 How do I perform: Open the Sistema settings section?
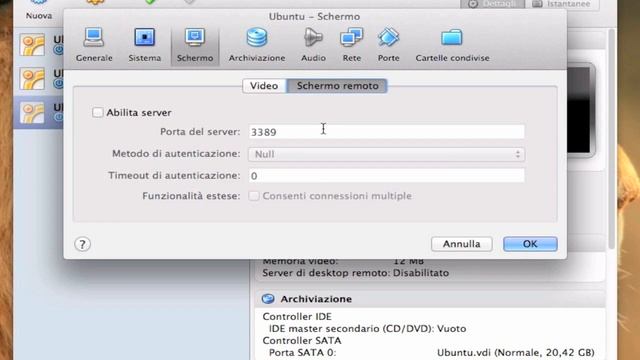(144, 45)
